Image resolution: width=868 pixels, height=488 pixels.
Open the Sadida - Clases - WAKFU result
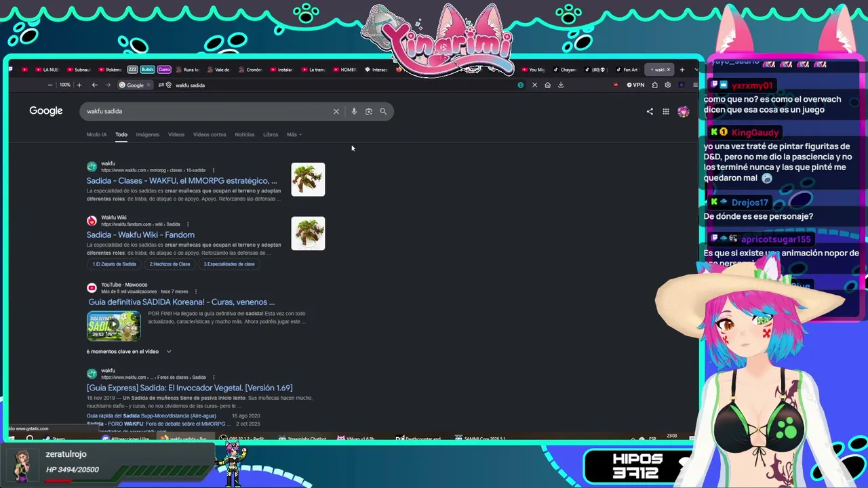click(x=182, y=181)
